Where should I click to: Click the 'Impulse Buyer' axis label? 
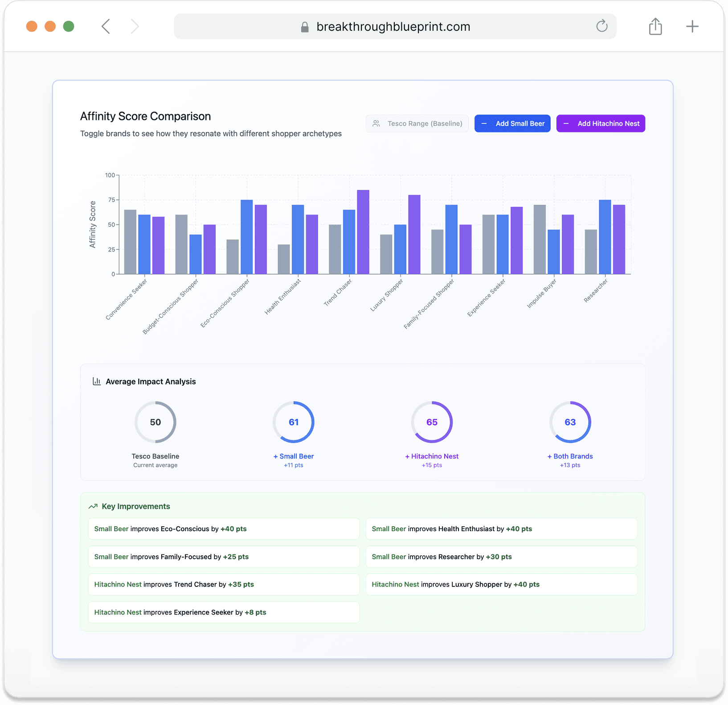(x=542, y=294)
